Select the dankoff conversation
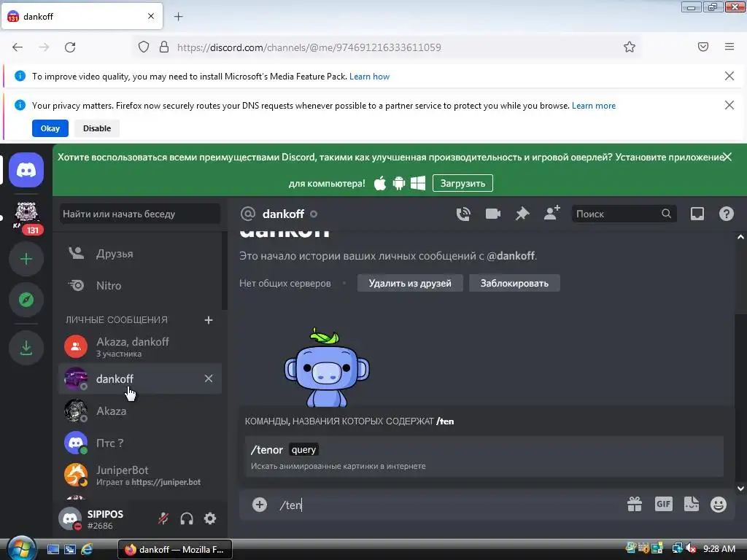 (140, 378)
